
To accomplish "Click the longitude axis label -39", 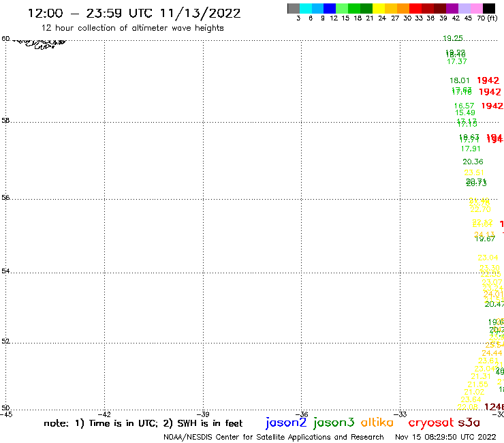I will [x=203, y=414].
